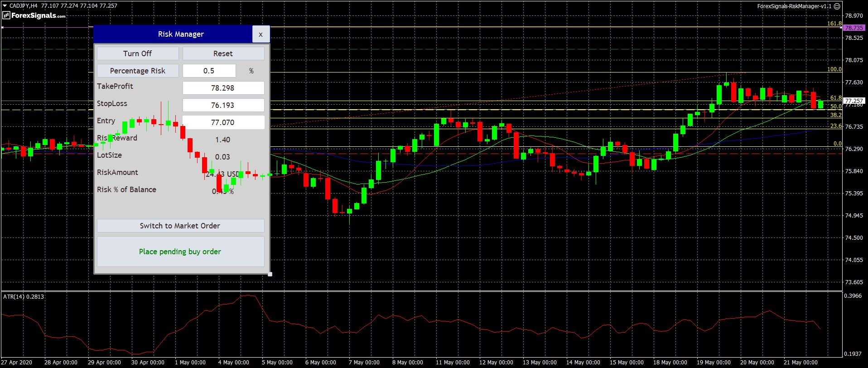Image resolution: width=868 pixels, height=368 pixels.
Task: Click the 77.257 current price label
Action: [x=854, y=101]
